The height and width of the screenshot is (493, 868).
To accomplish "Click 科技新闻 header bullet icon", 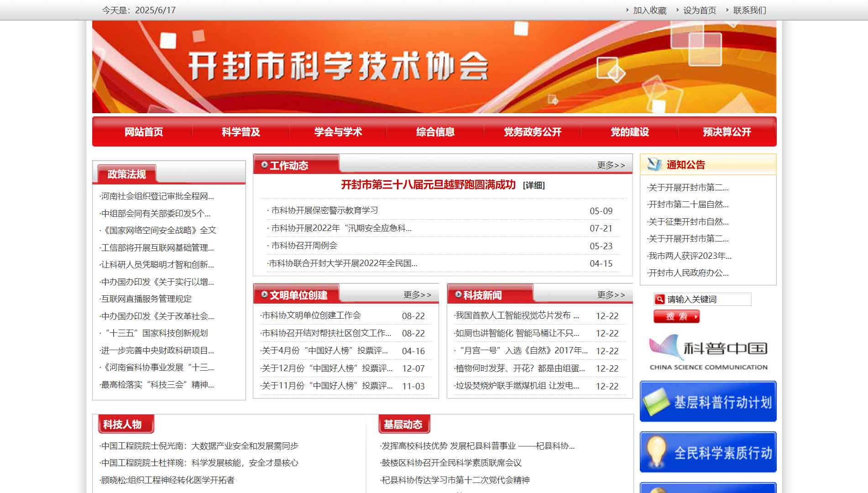I will pyautogui.click(x=458, y=294).
